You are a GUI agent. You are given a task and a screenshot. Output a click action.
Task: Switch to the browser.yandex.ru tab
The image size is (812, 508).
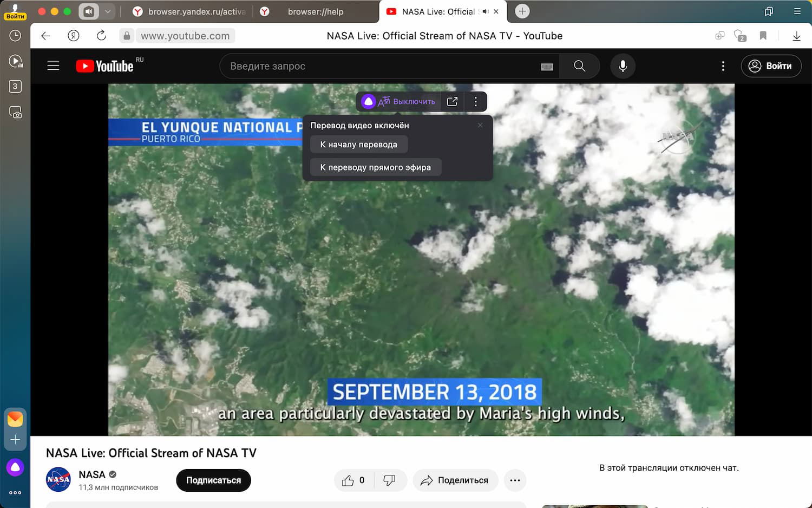189,11
